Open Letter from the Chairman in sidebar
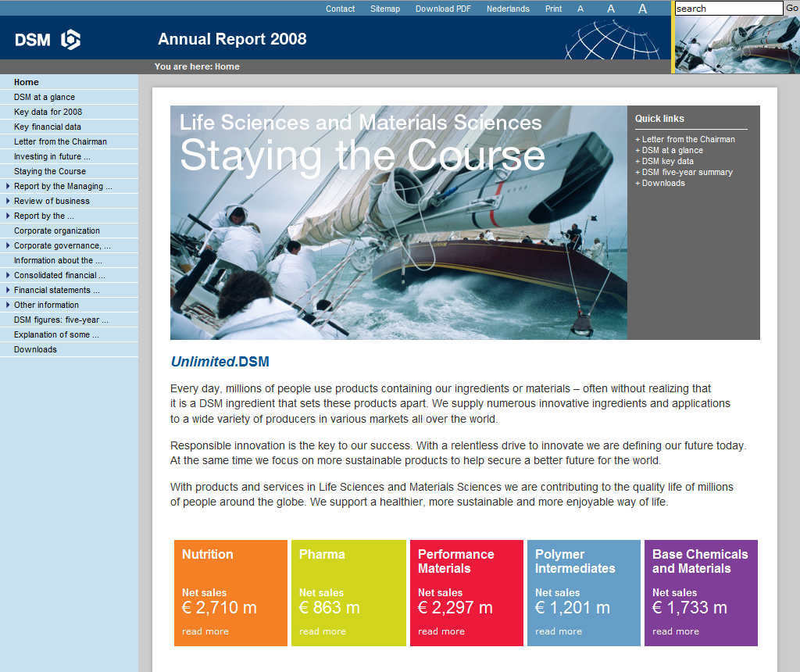Image resolution: width=800 pixels, height=672 pixels. pos(60,141)
